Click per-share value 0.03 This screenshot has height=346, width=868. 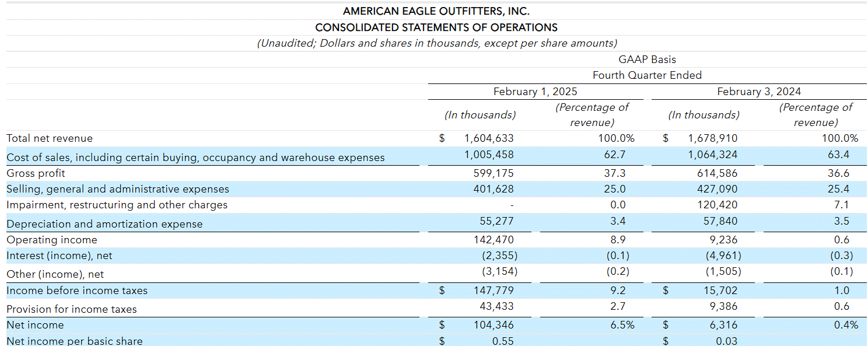pyautogui.click(x=726, y=341)
